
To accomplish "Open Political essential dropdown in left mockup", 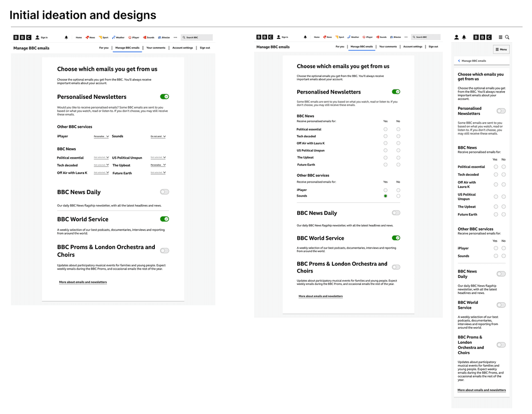I will [101, 158].
